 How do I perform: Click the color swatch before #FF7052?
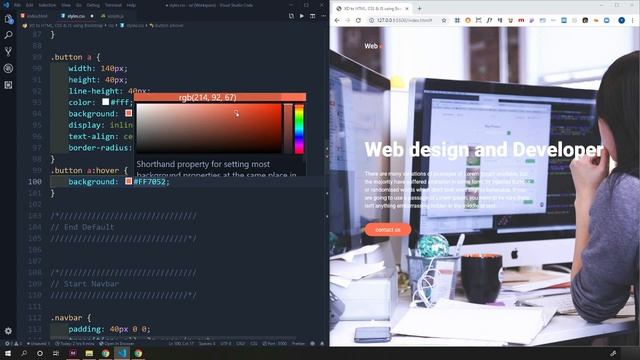click(x=129, y=181)
